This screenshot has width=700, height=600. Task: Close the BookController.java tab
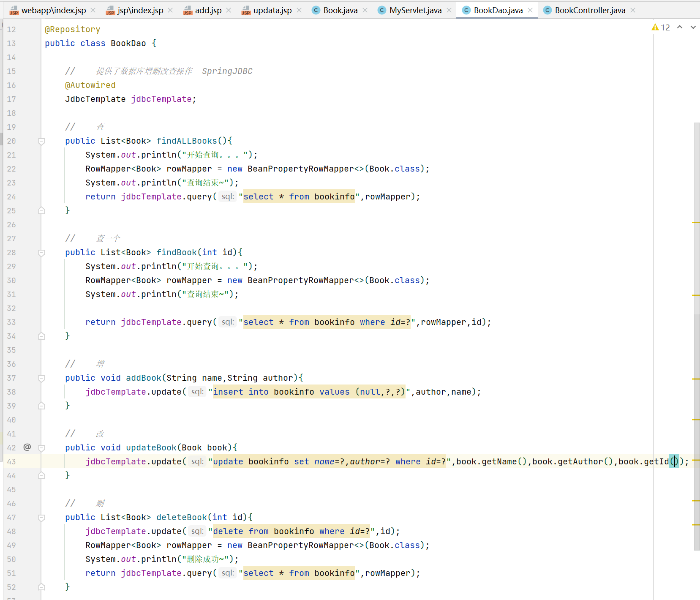tap(633, 10)
